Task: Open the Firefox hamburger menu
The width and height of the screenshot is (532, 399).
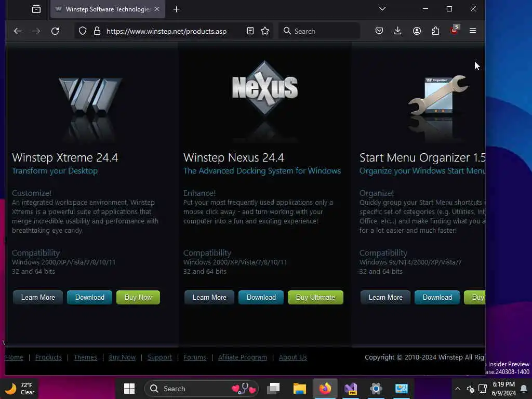Action: pos(473,31)
